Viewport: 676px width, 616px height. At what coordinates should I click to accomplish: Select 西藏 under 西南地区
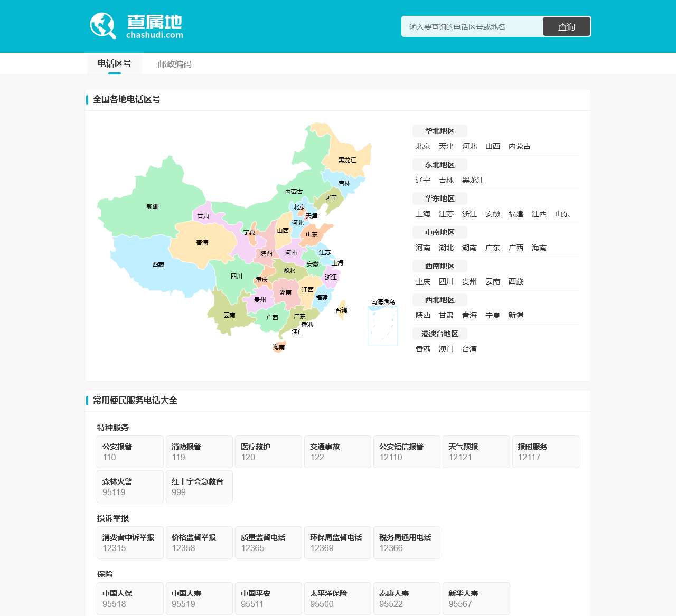515,281
